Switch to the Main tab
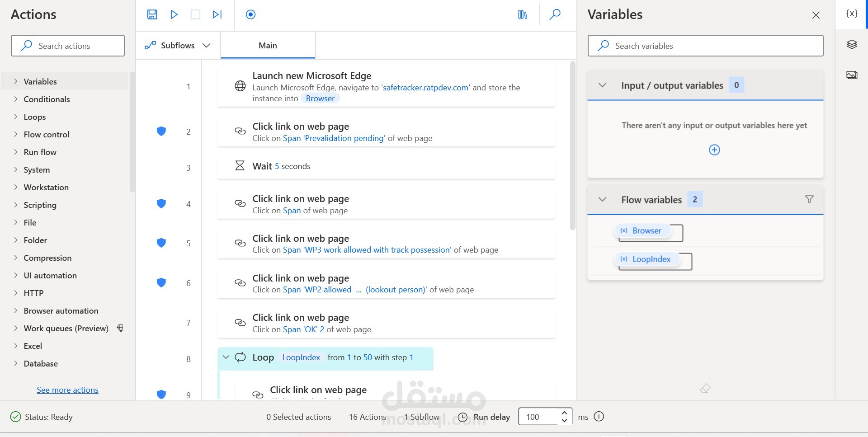The width and height of the screenshot is (868, 437). click(267, 45)
